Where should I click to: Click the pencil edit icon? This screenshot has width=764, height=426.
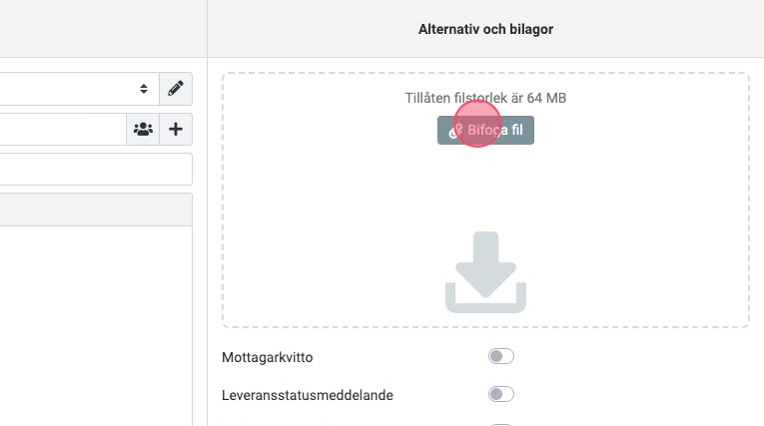[176, 89]
